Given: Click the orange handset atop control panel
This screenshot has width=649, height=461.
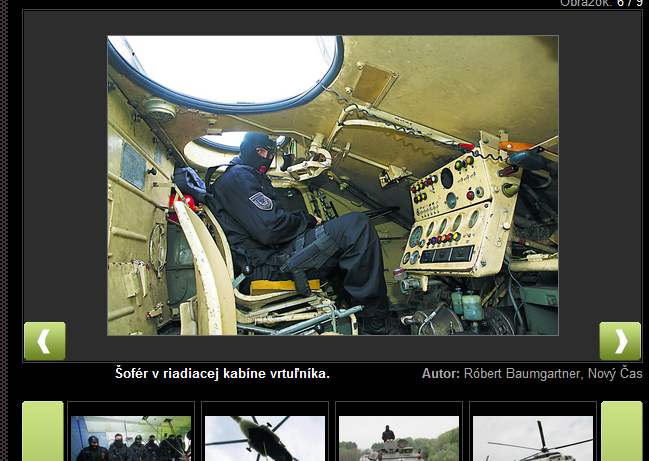Looking at the screenshot, I should [x=520, y=148].
